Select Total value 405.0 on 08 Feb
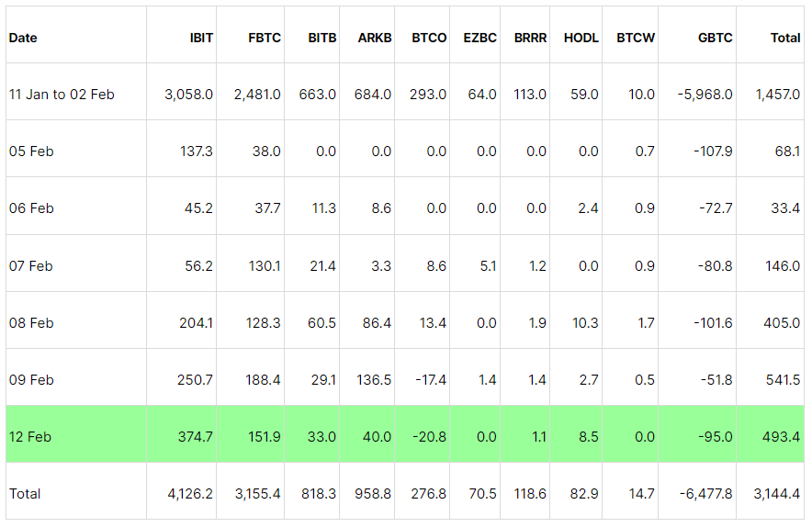The height and width of the screenshot is (527, 812). (782, 323)
